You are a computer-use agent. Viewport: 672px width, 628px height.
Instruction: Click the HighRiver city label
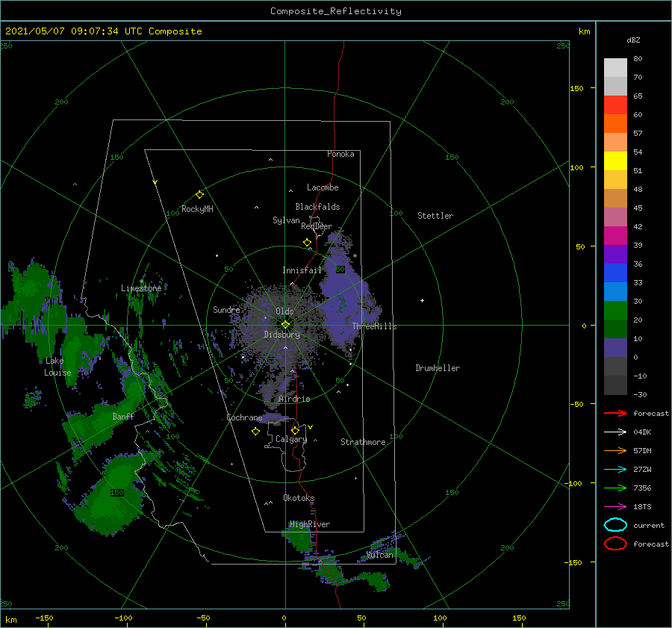pyautogui.click(x=310, y=524)
